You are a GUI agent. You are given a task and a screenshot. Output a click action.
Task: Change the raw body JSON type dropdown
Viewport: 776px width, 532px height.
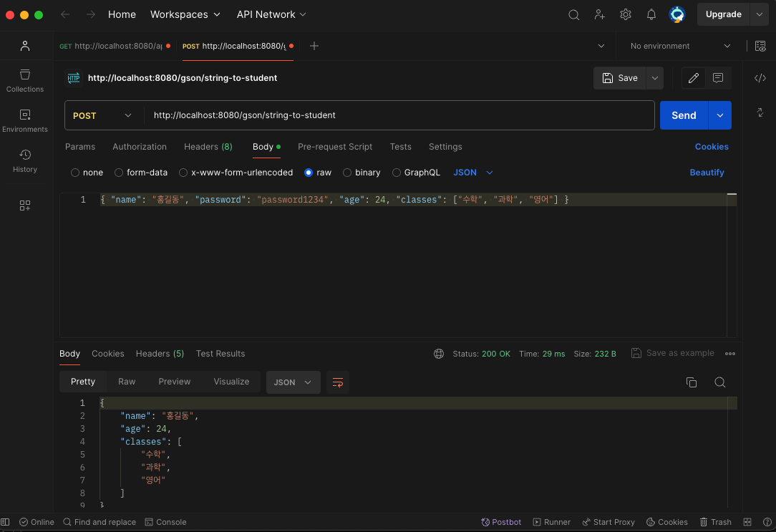coord(473,173)
